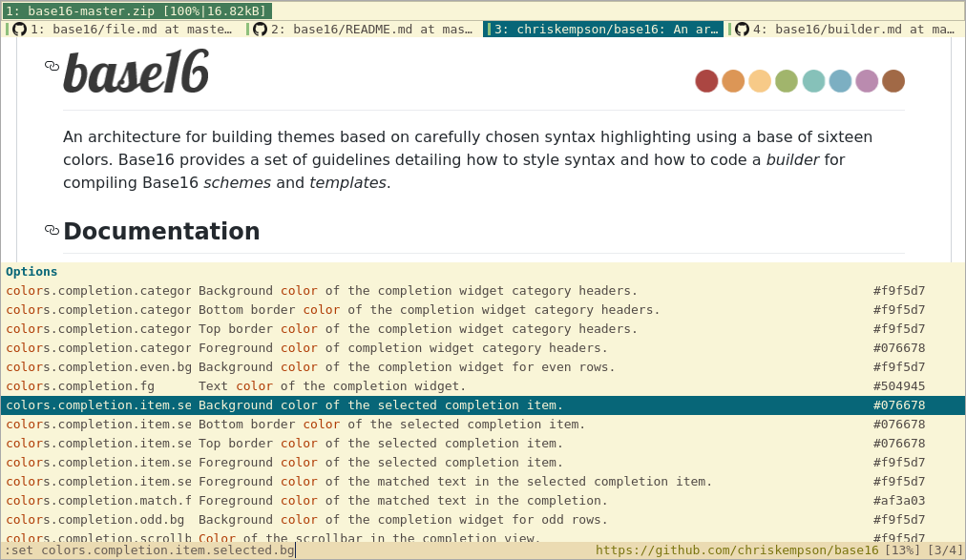Select completion 'Top border color of the completion widget category headers'
The width and height of the screenshot is (966, 560).
click(483, 328)
